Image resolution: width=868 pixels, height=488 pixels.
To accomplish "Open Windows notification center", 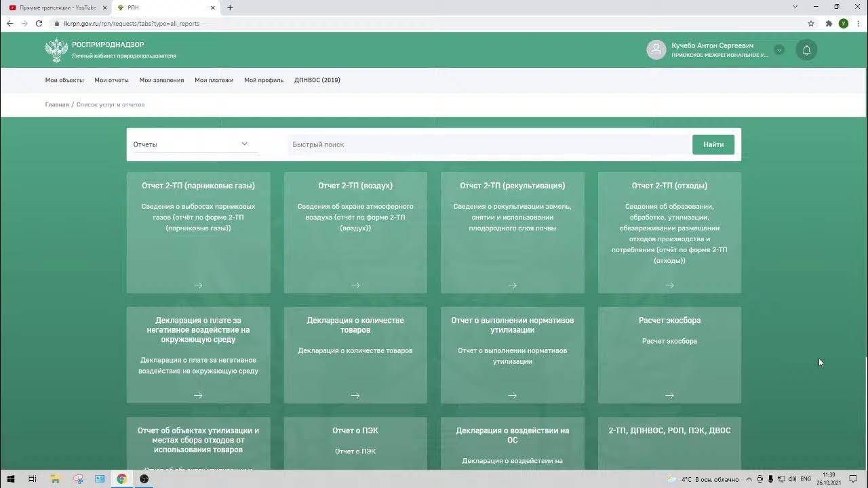I will point(853,479).
